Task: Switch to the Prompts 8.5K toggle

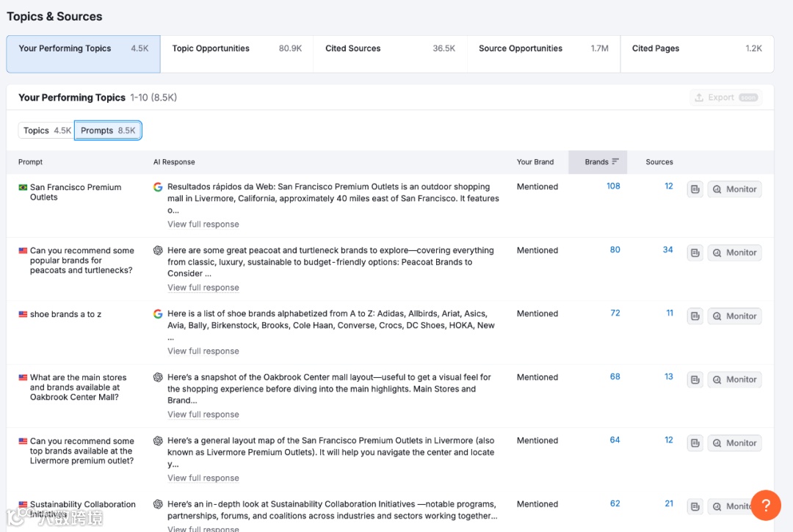Action: 108,131
